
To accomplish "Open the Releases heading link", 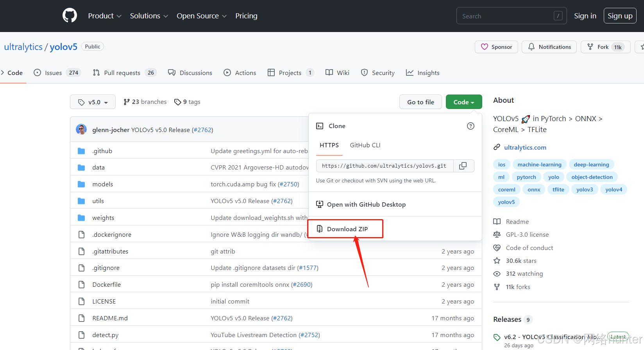I will tap(507, 320).
